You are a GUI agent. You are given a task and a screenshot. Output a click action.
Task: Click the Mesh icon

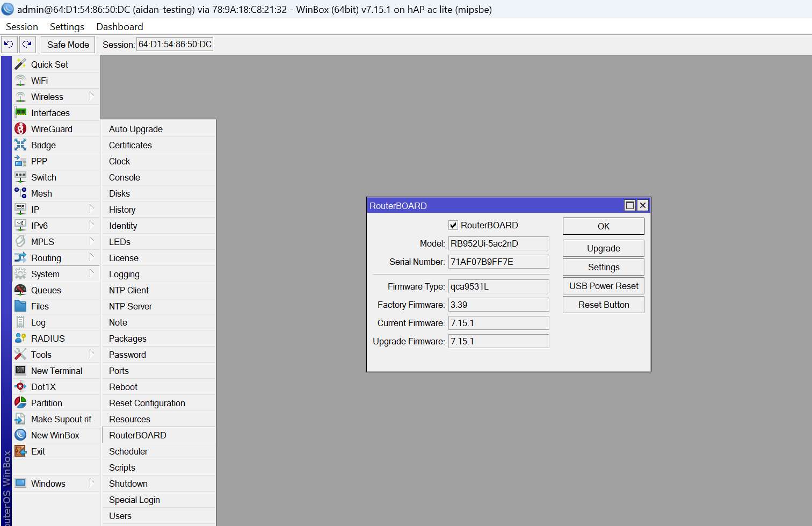[x=20, y=193]
